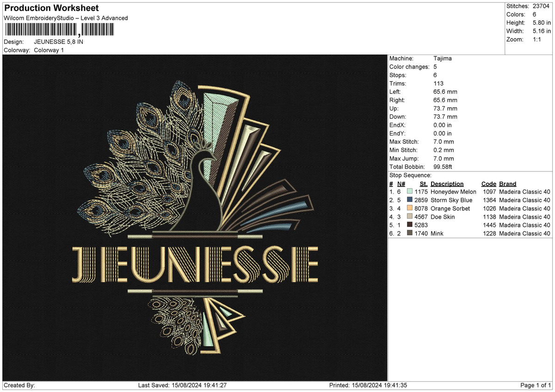The image size is (555, 392).
Task: Click thread code 1445
Action: 489,225
